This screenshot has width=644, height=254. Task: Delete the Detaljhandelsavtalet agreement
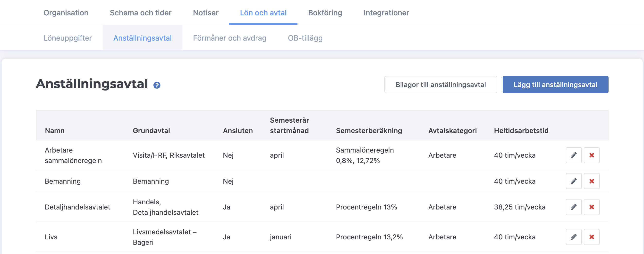[592, 207]
